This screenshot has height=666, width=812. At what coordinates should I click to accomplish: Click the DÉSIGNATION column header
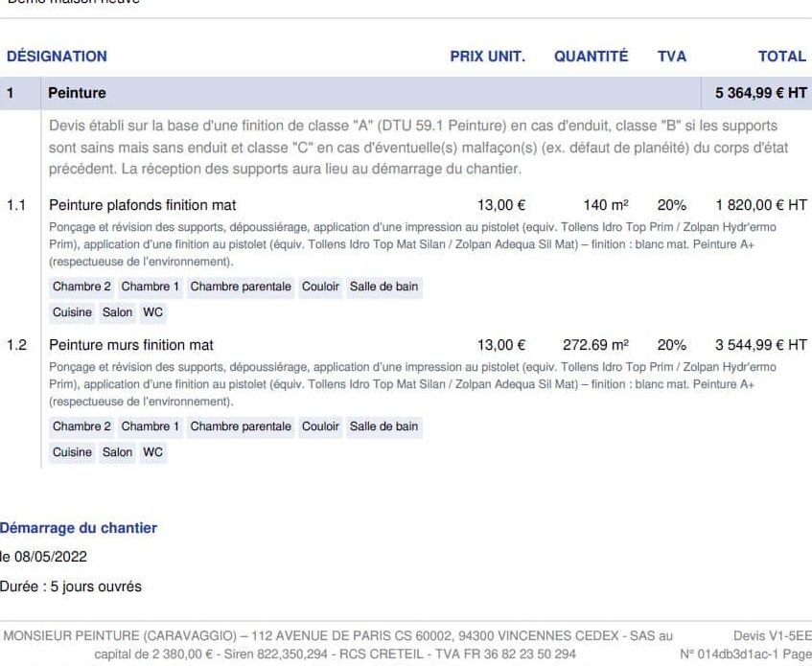tap(57, 57)
